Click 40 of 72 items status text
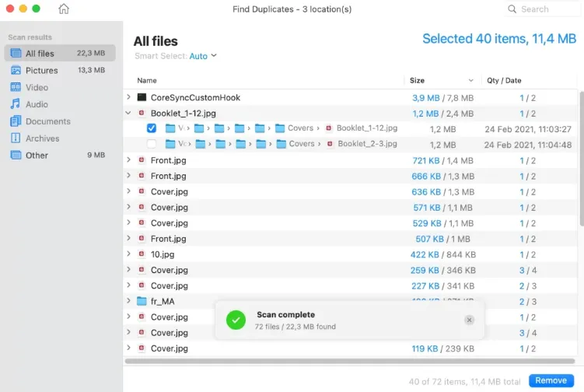This screenshot has width=584, height=392. tap(464, 382)
